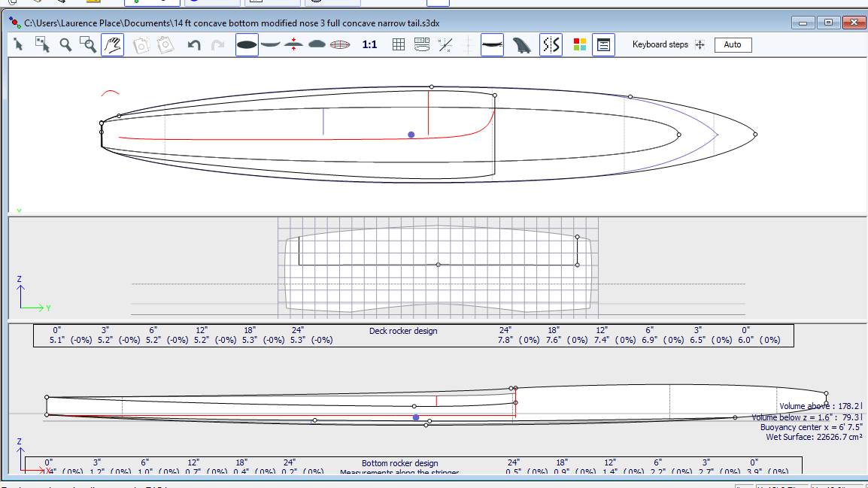
Task: Click the Auto keyboard steps box
Action: coord(733,45)
